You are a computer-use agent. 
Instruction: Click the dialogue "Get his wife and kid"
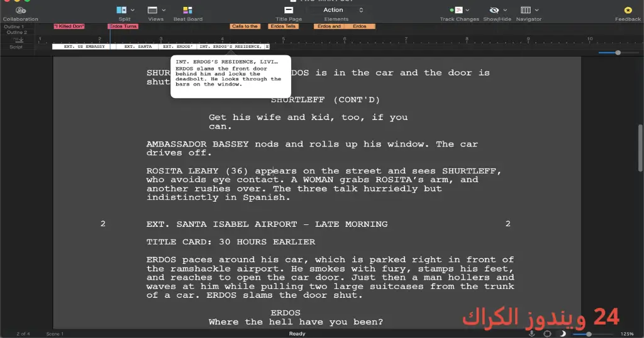click(308, 122)
